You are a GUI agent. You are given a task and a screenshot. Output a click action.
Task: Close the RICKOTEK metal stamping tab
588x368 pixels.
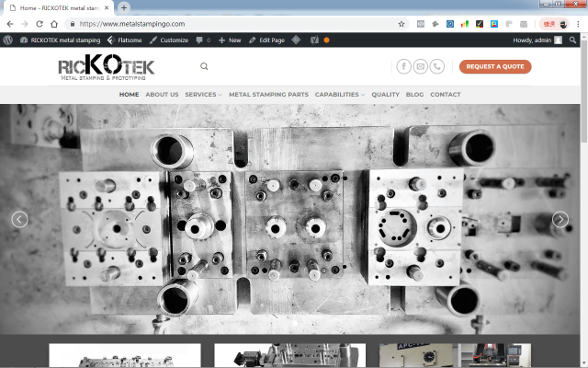107,7
